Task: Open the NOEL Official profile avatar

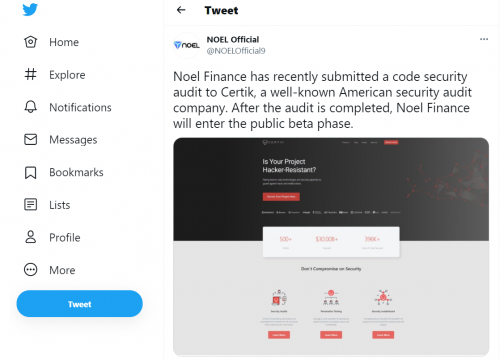Action: tap(187, 45)
